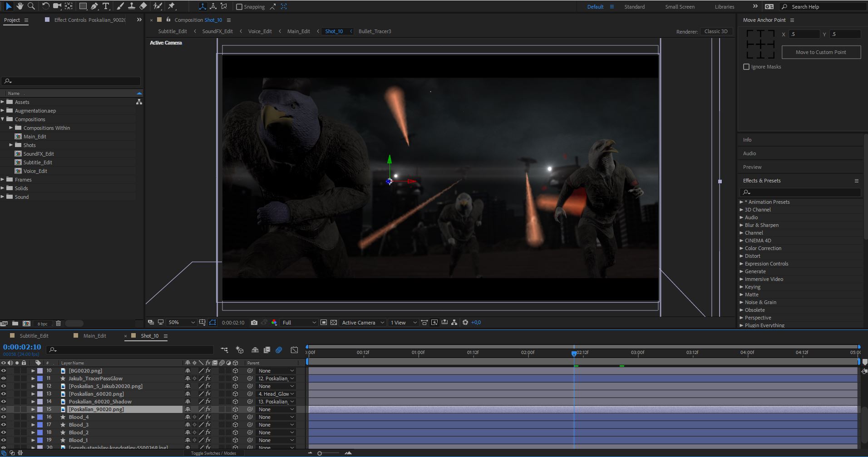Screen dimensions: 868x457
Task: Click the Search Help input field
Action: click(823, 7)
